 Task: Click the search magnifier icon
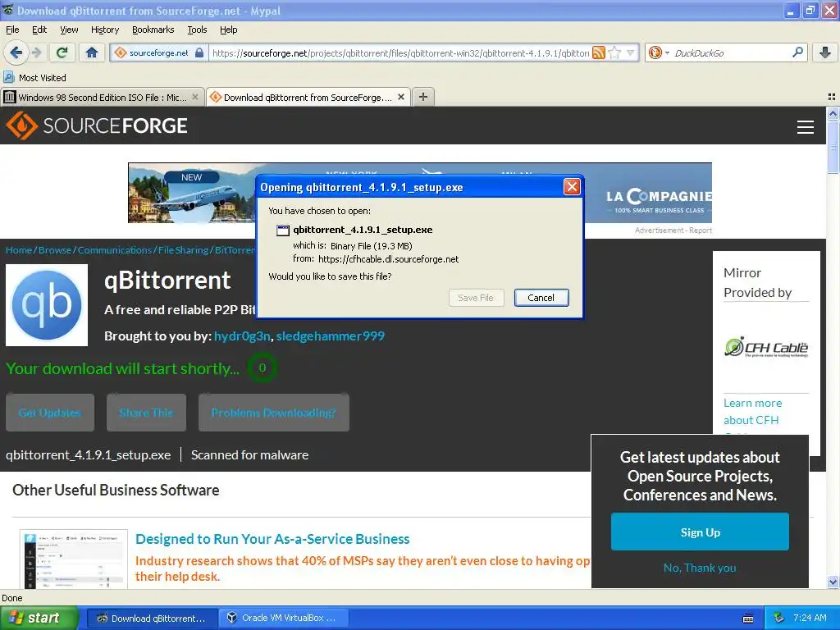(797, 52)
